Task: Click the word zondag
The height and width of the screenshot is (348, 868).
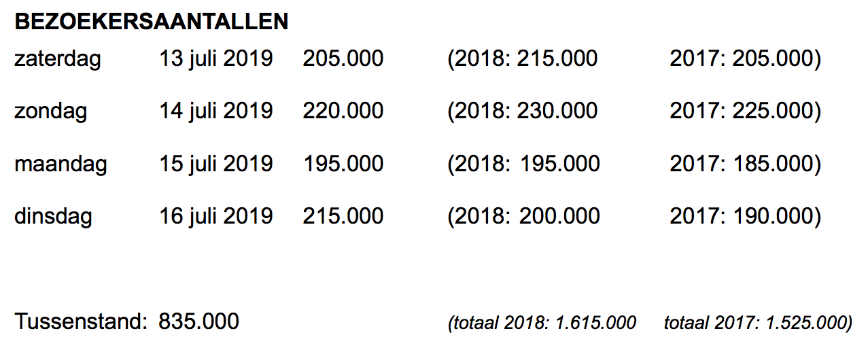Action: click(x=50, y=110)
